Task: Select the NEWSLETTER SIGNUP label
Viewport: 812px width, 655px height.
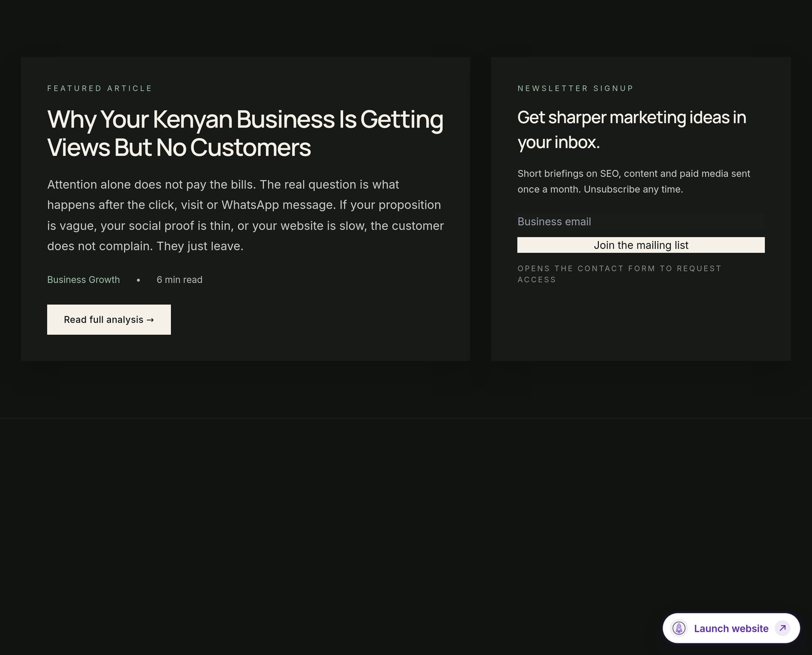Action: (576, 88)
